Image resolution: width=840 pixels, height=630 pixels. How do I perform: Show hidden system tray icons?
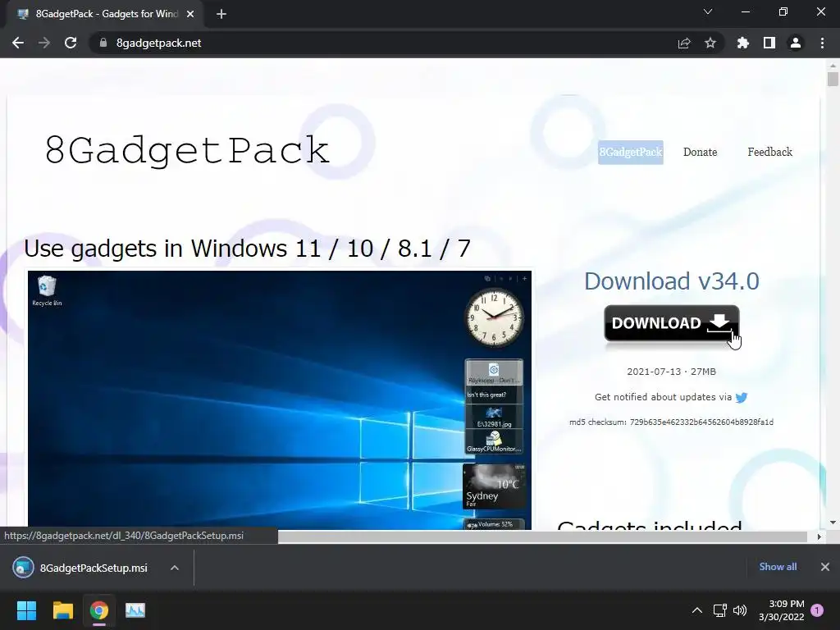pos(697,610)
